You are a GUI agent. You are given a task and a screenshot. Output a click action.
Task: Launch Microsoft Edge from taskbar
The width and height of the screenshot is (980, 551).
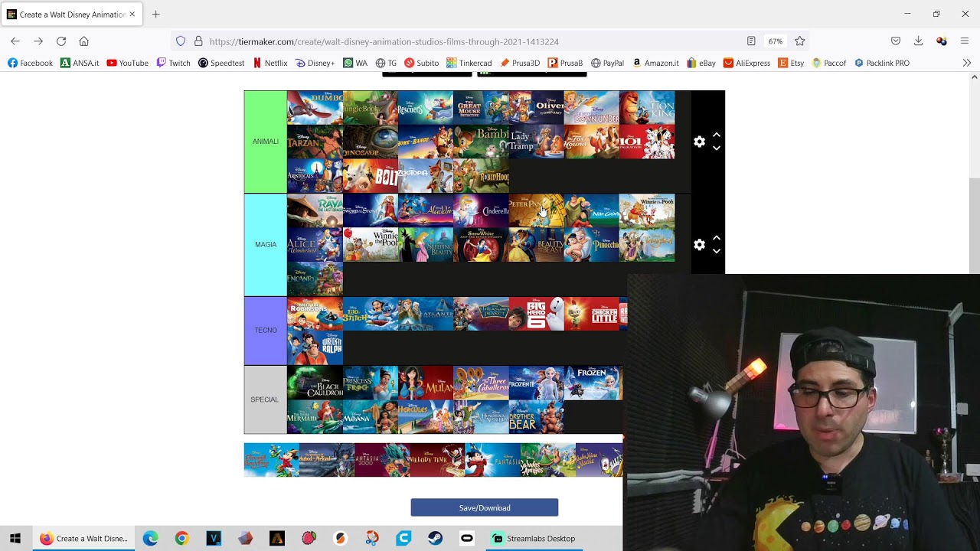pyautogui.click(x=151, y=539)
